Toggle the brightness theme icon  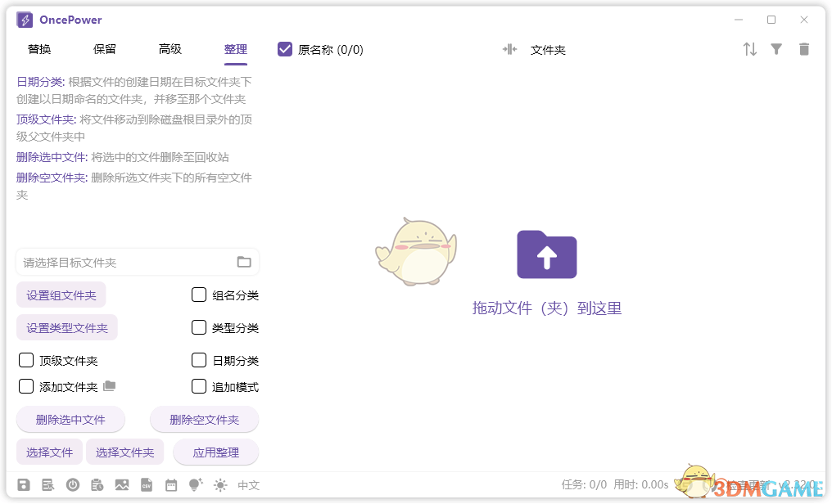coord(219,484)
